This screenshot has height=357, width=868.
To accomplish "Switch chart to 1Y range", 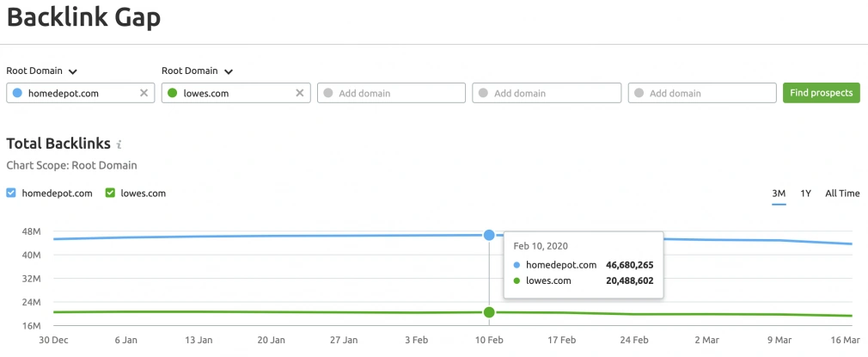I will (x=805, y=194).
